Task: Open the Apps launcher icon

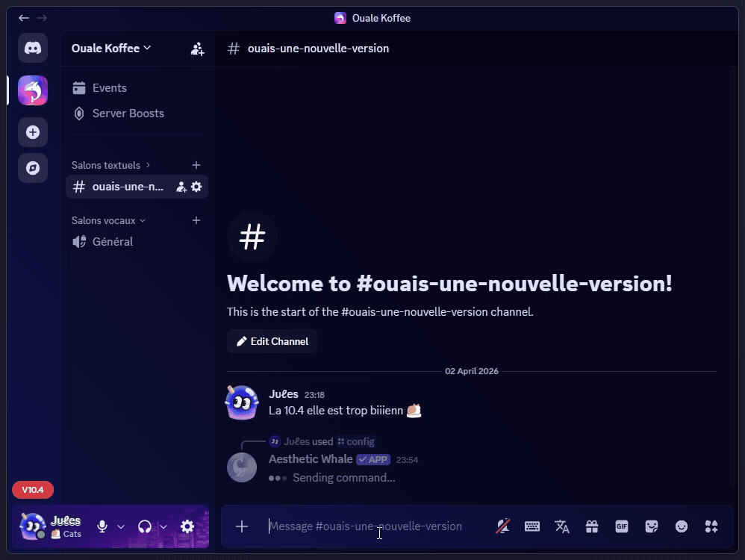Action: pyautogui.click(x=711, y=526)
